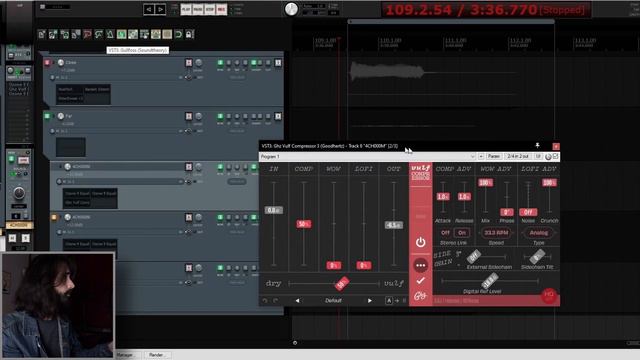
Task: Click the green button on the Far track
Action: click(x=47, y=116)
